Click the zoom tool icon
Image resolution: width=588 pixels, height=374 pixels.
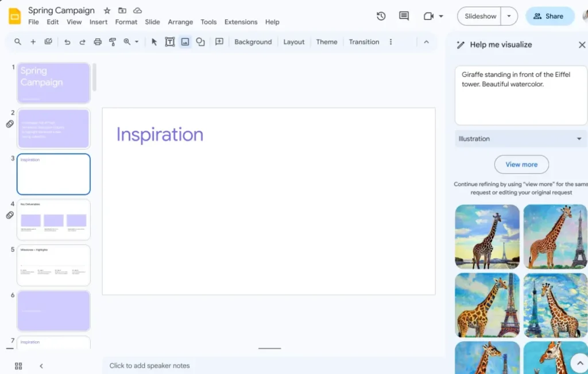pyautogui.click(x=127, y=42)
